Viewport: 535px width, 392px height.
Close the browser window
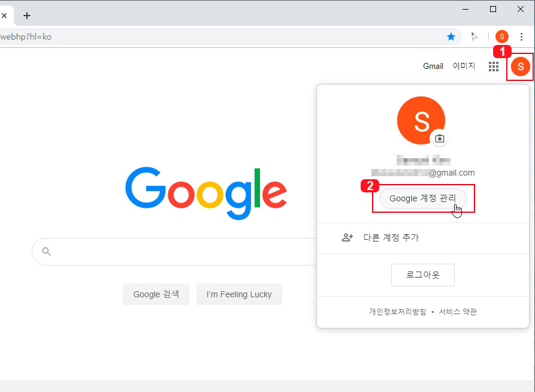point(521,9)
